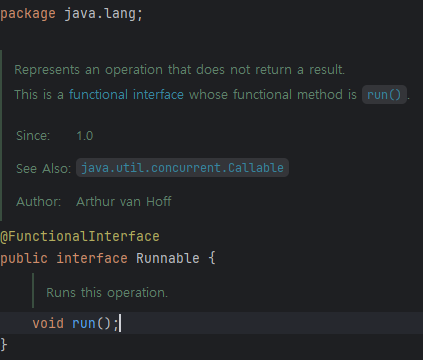
Task: Place the cursor on the package java.lang line
Action: 72,14
